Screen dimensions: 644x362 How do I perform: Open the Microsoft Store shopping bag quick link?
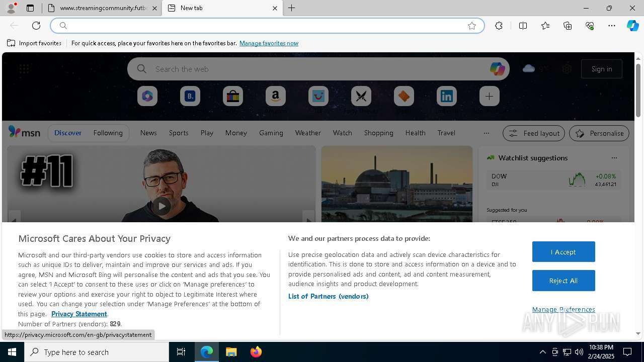point(233,96)
